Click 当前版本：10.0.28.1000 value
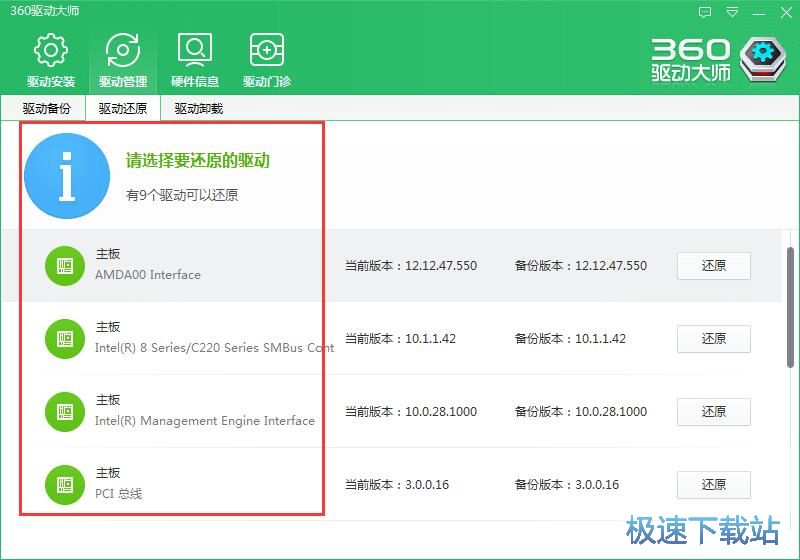The height and width of the screenshot is (560, 800). [x=411, y=412]
